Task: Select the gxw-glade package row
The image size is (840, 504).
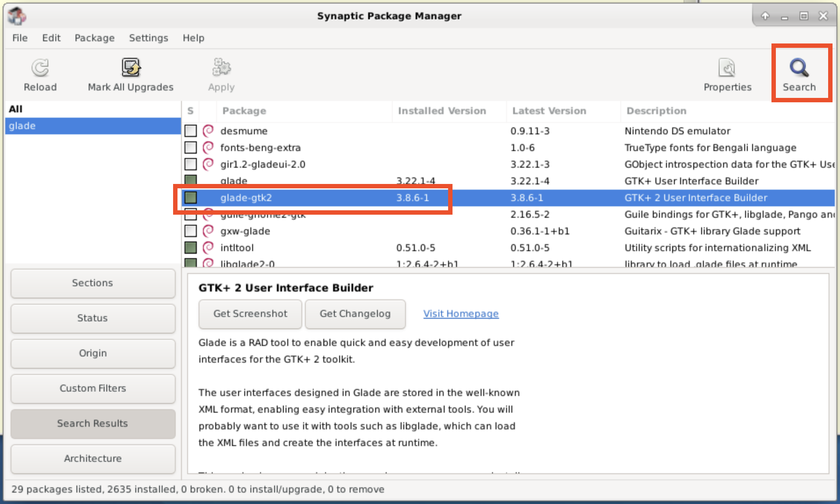Action: click(x=508, y=231)
